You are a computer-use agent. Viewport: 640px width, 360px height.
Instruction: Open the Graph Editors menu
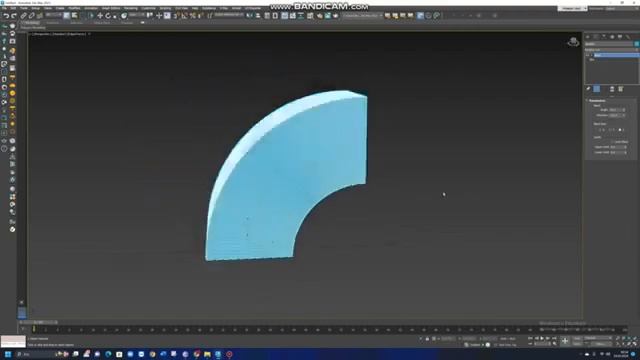point(111,8)
